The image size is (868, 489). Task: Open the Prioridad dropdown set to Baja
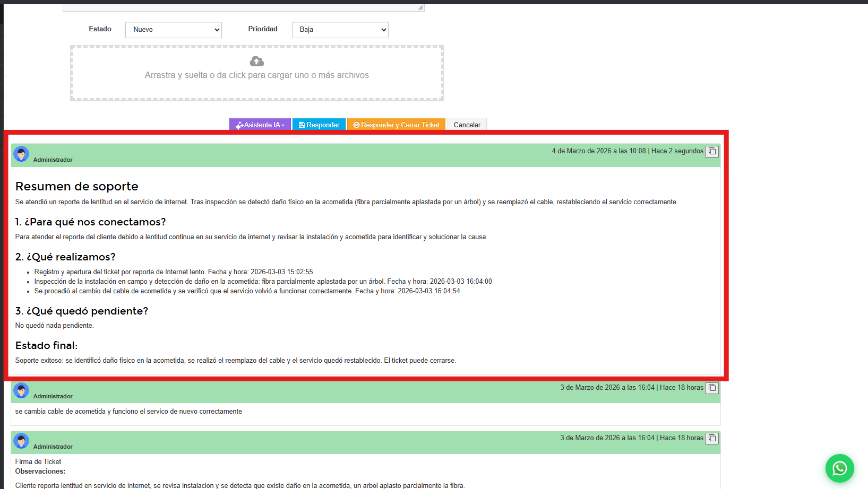pyautogui.click(x=340, y=30)
